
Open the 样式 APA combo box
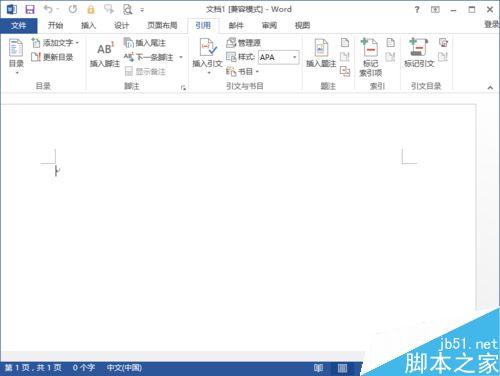(279, 57)
